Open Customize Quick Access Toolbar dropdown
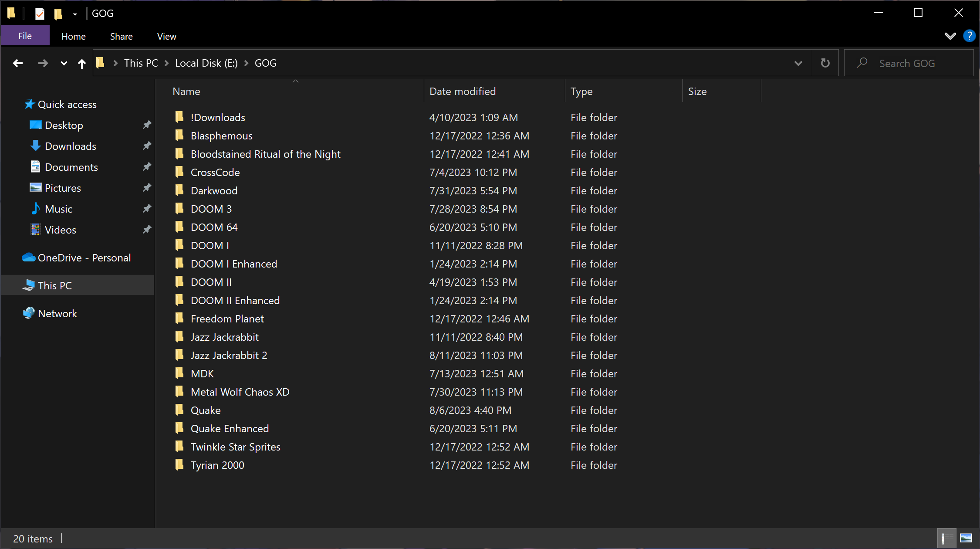 [75, 14]
